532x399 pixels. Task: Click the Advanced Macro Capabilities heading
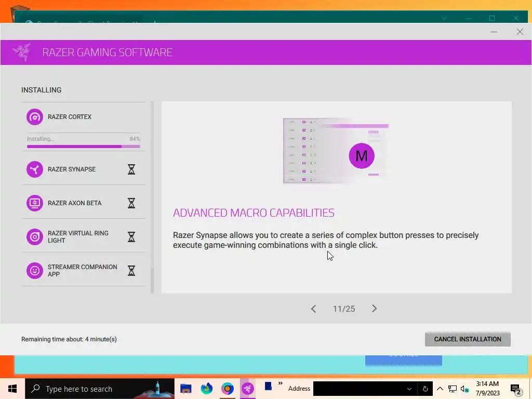click(254, 212)
